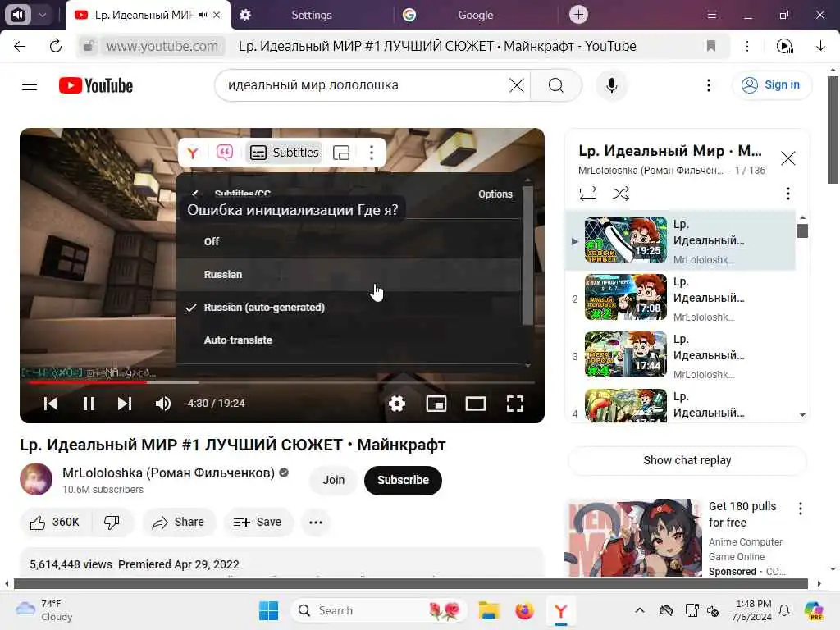Open browser main menu lines icon
This screenshot has width=840, height=630.
click(x=711, y=15)
